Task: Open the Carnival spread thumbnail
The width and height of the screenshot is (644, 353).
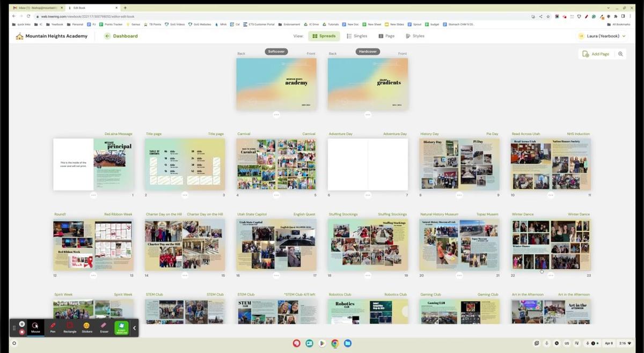Action: click(x=276, y=164)
